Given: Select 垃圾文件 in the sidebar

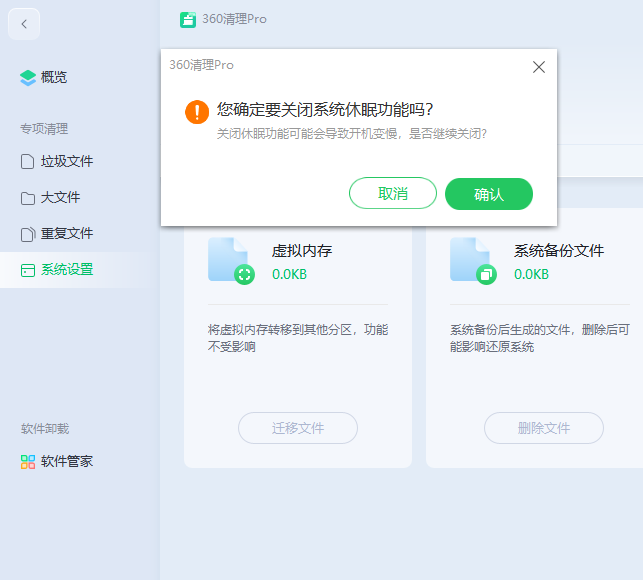Looking at the screenshot, I should coord(57,161).
